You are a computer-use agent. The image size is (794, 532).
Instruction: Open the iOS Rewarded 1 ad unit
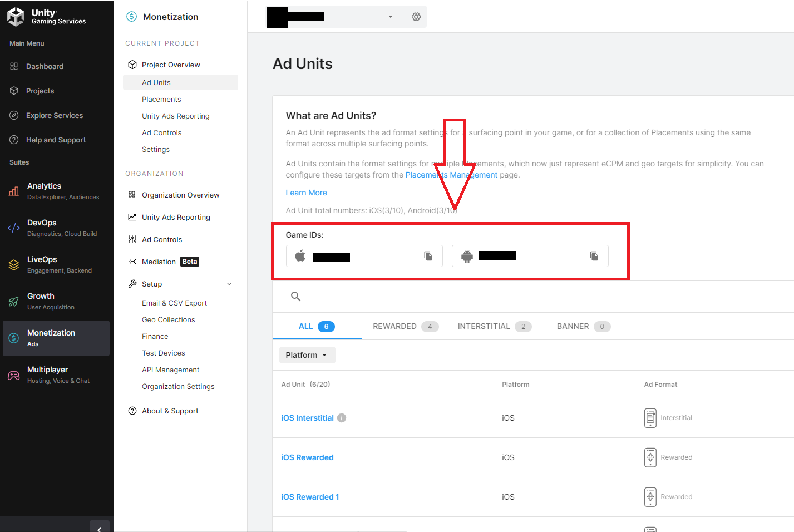(x=310, y=497)
